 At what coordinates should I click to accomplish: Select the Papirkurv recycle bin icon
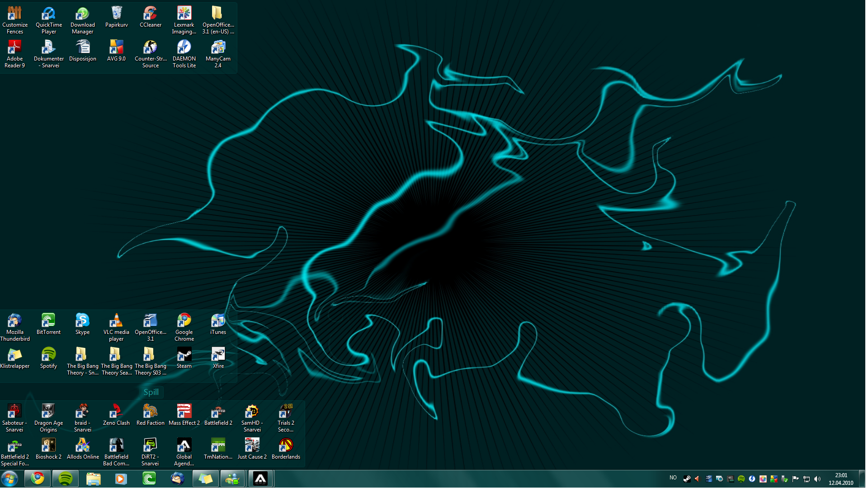coord(117,17)
